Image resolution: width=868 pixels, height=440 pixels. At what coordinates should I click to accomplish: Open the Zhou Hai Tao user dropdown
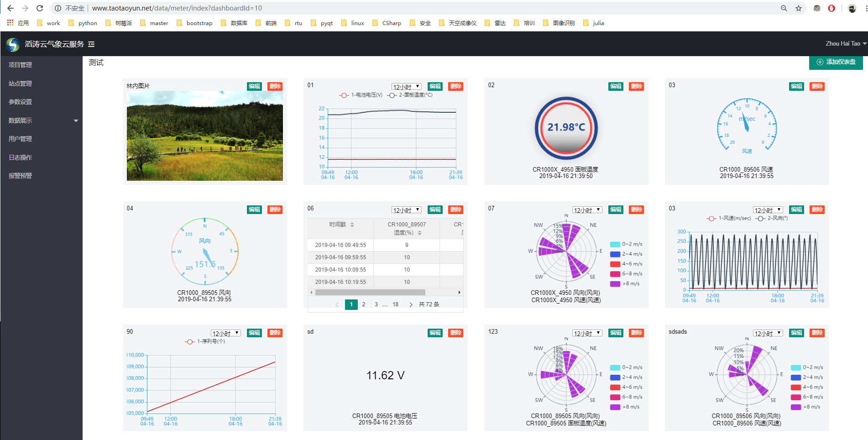click(x=845, y=44)
